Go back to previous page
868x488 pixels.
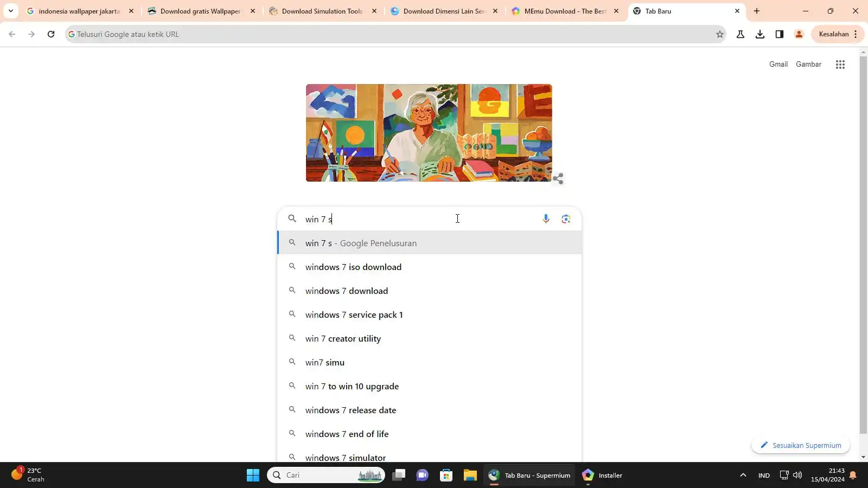(x=12, y=34)
